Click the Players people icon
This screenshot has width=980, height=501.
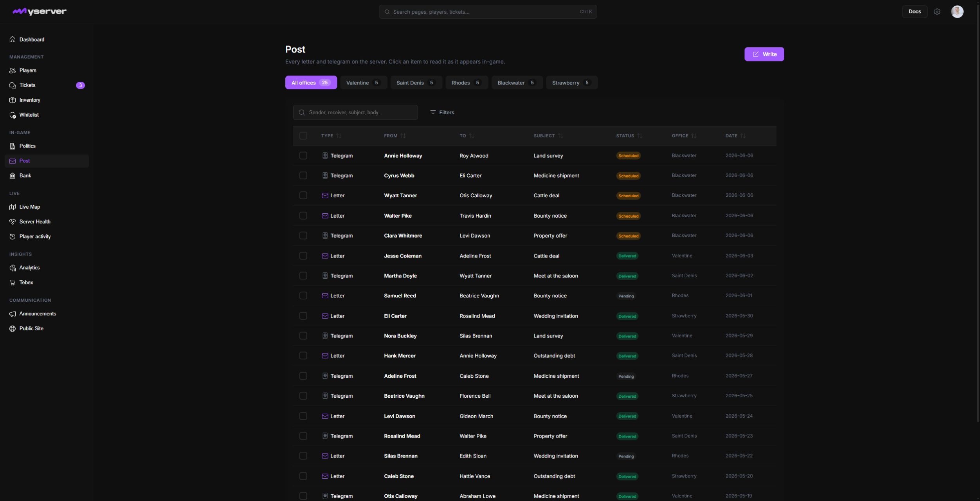(13, 70)
